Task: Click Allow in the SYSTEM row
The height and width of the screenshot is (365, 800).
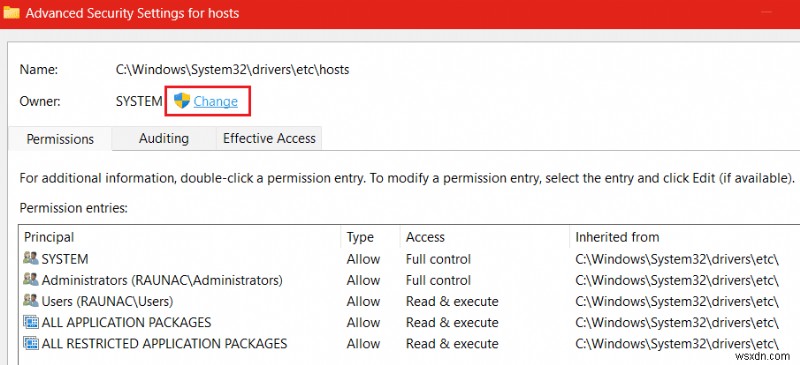Action: [363, 259]
